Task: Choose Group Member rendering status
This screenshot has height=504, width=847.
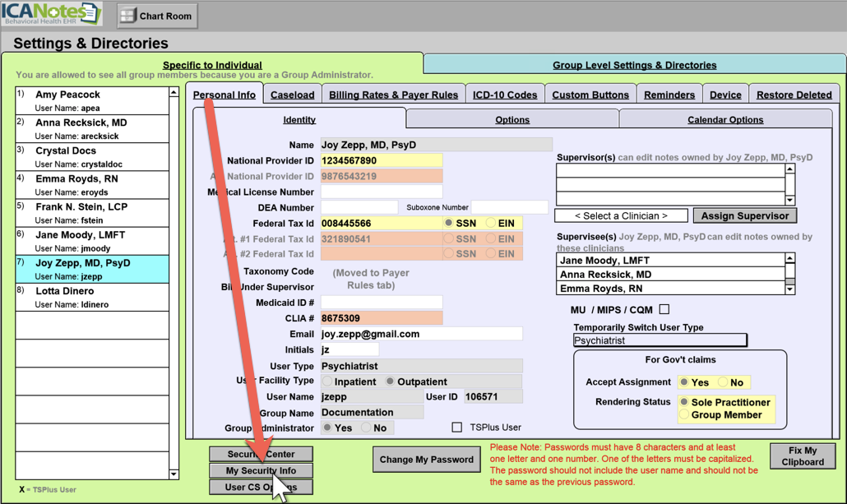Action: [x=684, y=415]
